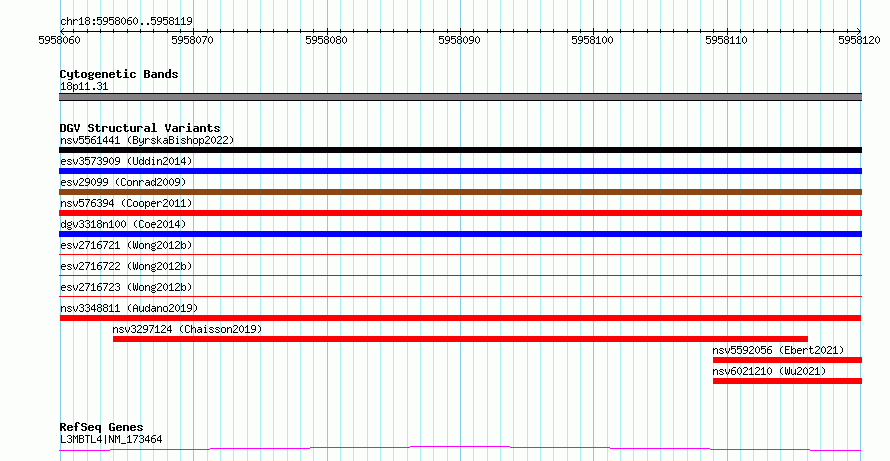Click the 5958100 ruler tick label
This screenshot has height=461, width=890.
593,40
